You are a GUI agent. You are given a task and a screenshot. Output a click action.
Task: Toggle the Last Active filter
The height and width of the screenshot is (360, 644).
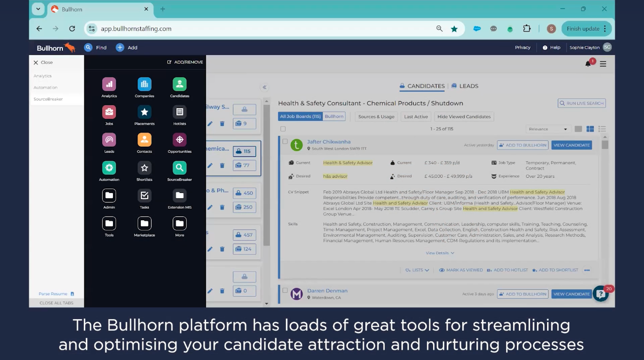click(x=416, y=116)
